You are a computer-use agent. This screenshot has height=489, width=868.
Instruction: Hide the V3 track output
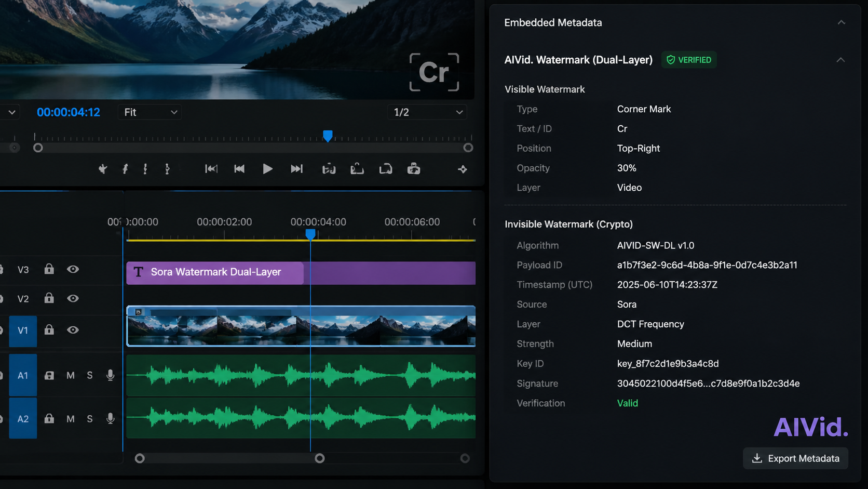pyautogui.click(x=73, y=269)
